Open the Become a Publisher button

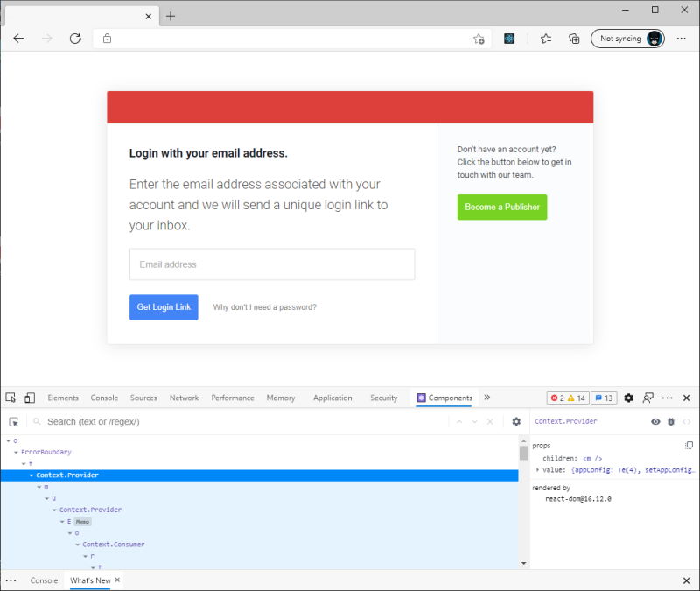point(502,208)
